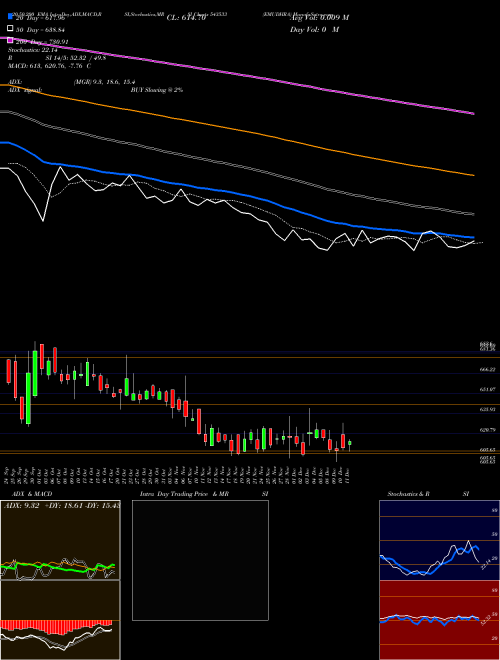500x660 pixels.
Task: Click the 'Stochastics & R' panel title
Action: (x=409, y=494)
